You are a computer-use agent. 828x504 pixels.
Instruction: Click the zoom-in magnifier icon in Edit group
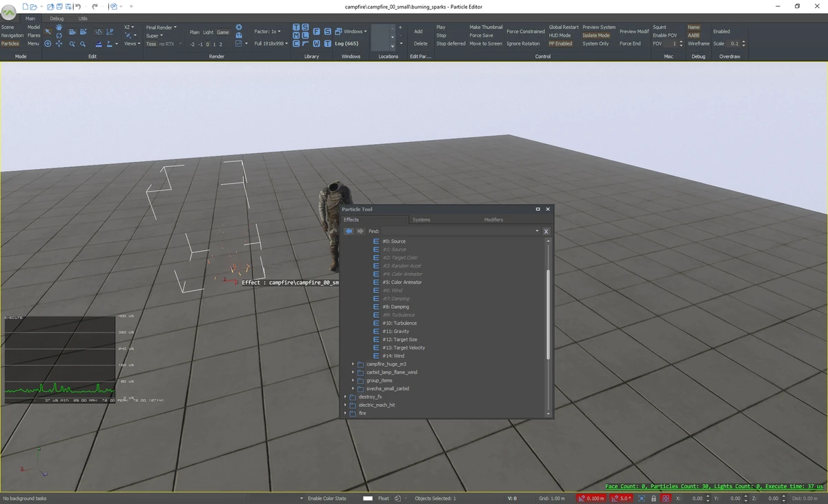tap(73, 43)
